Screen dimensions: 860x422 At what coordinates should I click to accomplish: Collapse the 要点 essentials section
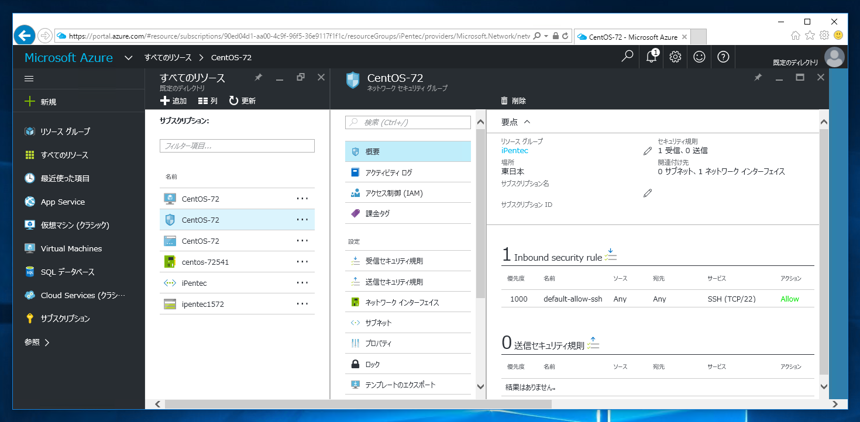point(516,122)
